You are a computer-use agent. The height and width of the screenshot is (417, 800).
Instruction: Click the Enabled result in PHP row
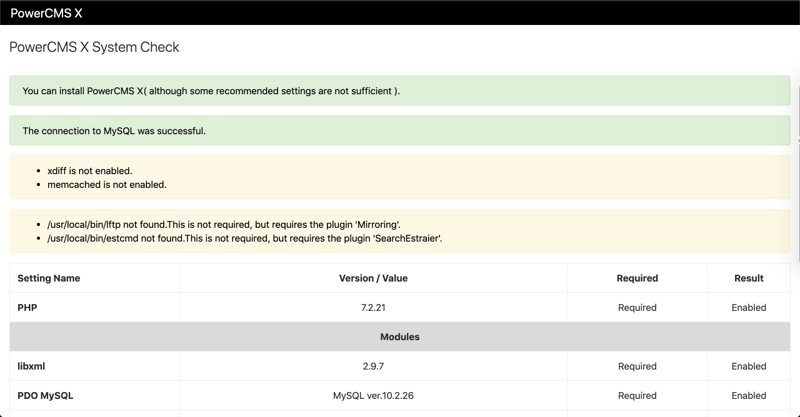(x=748, y=308)
